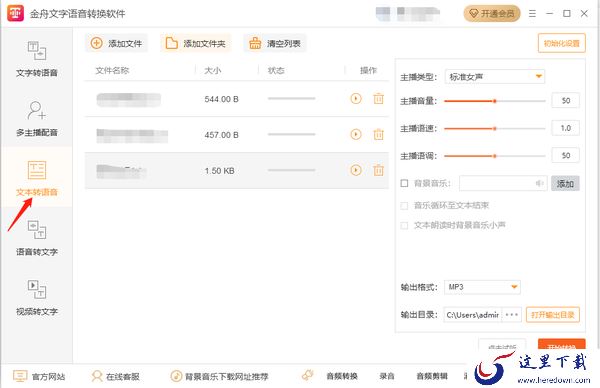The image size is (600, 388).
Task: Open the 语音转文字 sidebar section
Action: [x=37, y=237]
